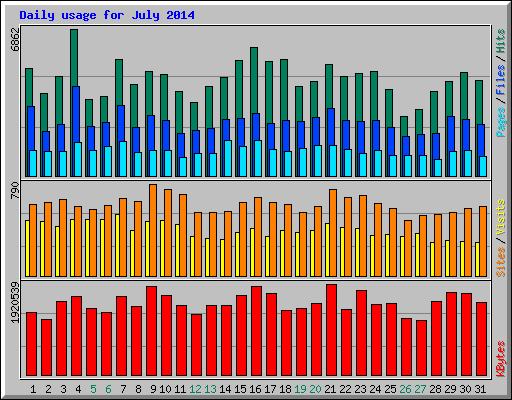Click the orange visits bar for day 9
This screenshot has width=512, height=400.
pyautogui.click(x=153, y=230)
